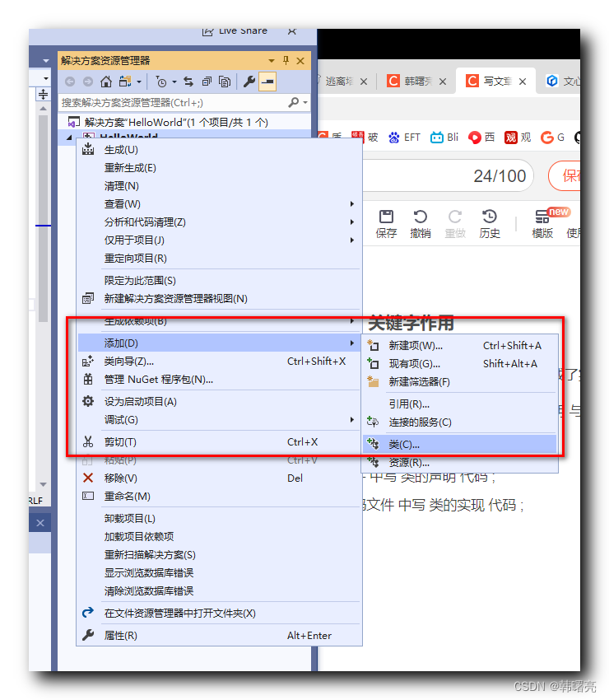Expand 分析和代码清理(Z) submenu

pos(219,222)
